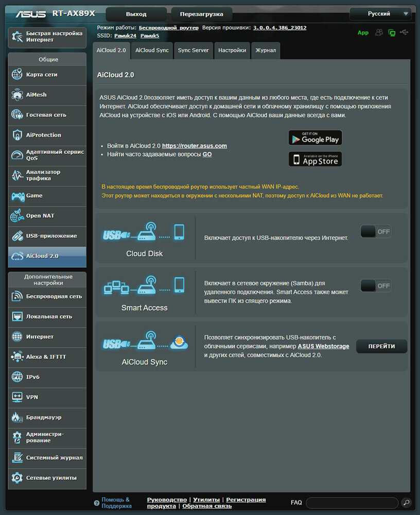Open the Регистрация продукта link

click(246, 500)
